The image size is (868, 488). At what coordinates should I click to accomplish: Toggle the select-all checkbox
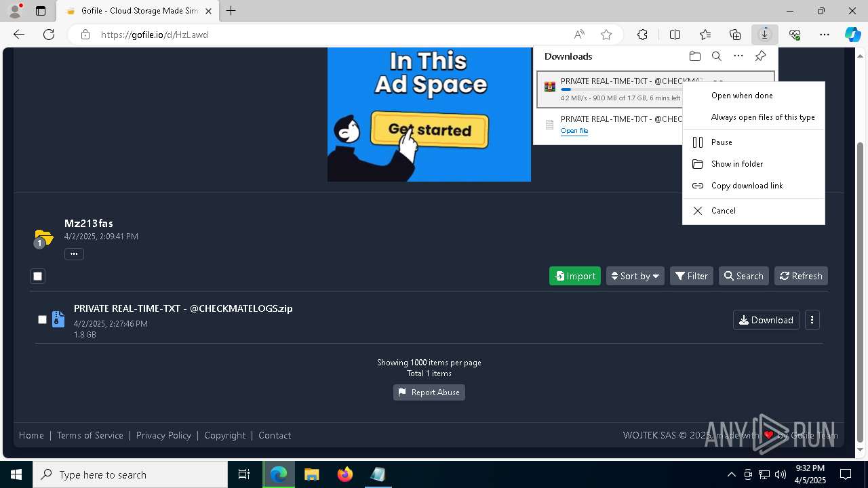pyautogui.click(x=38, y=276)
